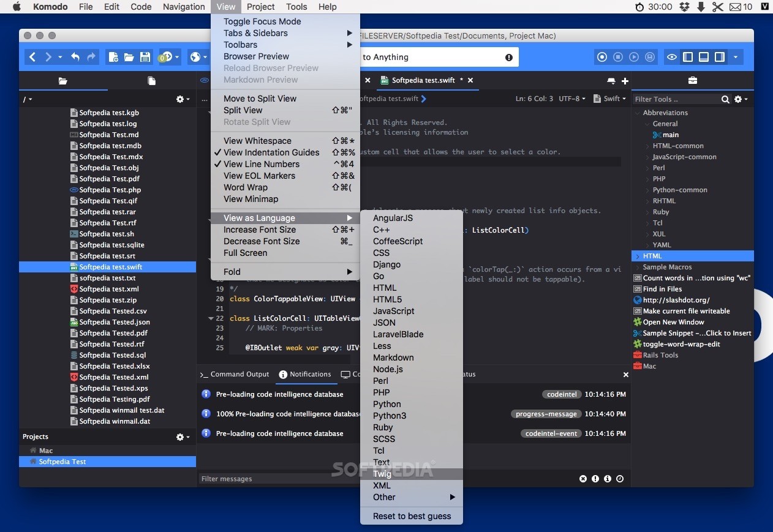Start macro recording with the record icon
773x532 pixels.
(x=602, y=57)
